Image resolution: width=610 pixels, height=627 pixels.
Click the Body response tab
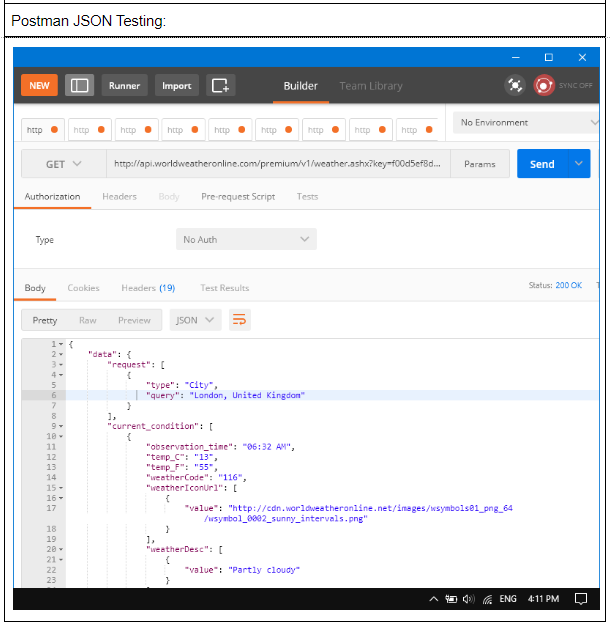click(35, 288)
